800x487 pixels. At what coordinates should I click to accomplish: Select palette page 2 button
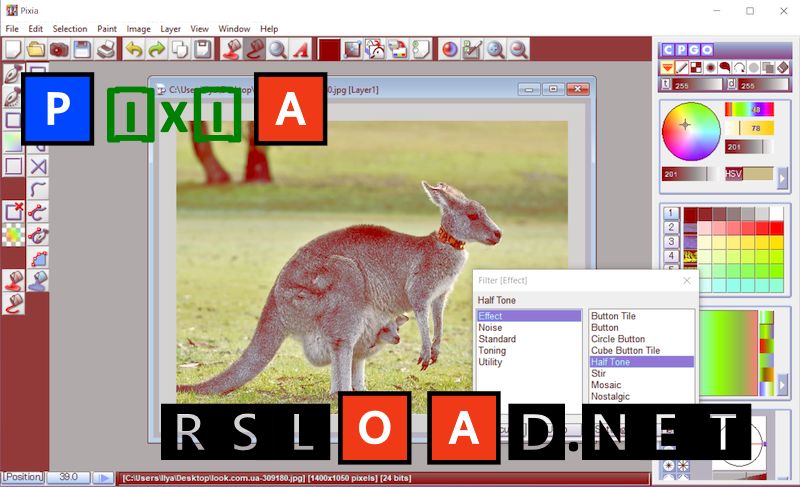point(671,227)
